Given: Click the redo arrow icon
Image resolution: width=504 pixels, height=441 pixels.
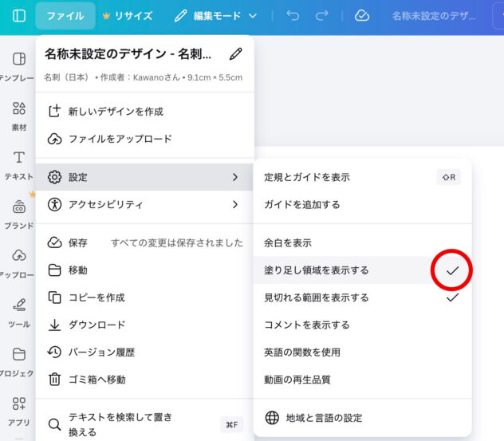Looking at the screenshot, I should (x=321, y=16).
